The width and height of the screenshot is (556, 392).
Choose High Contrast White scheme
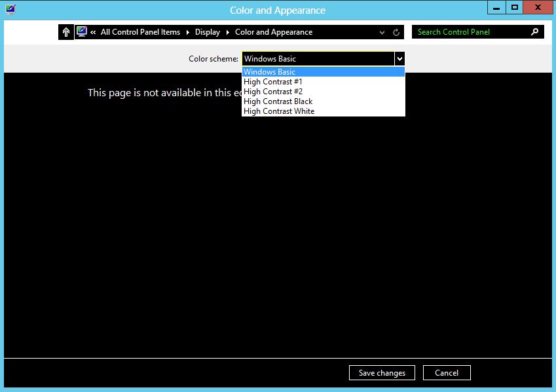point(324,111)
